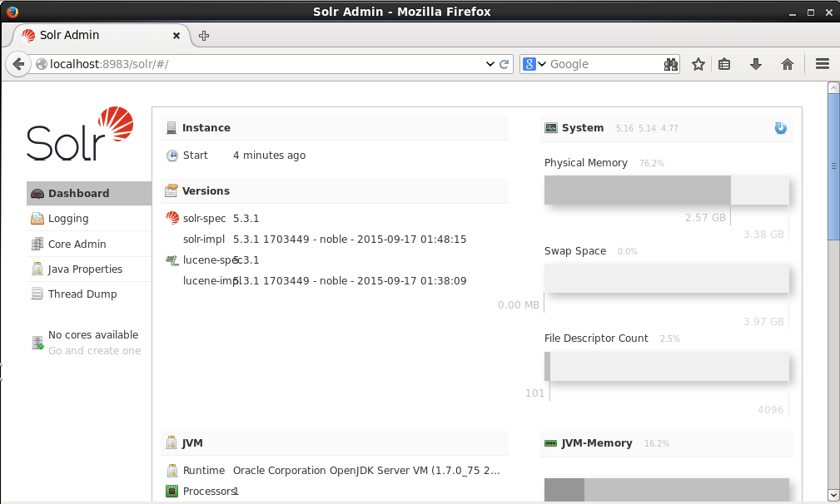The width and height of the screenshot is (840, 504).
Task: Click the Runtime jar icon
Action: tap(172, 470)
